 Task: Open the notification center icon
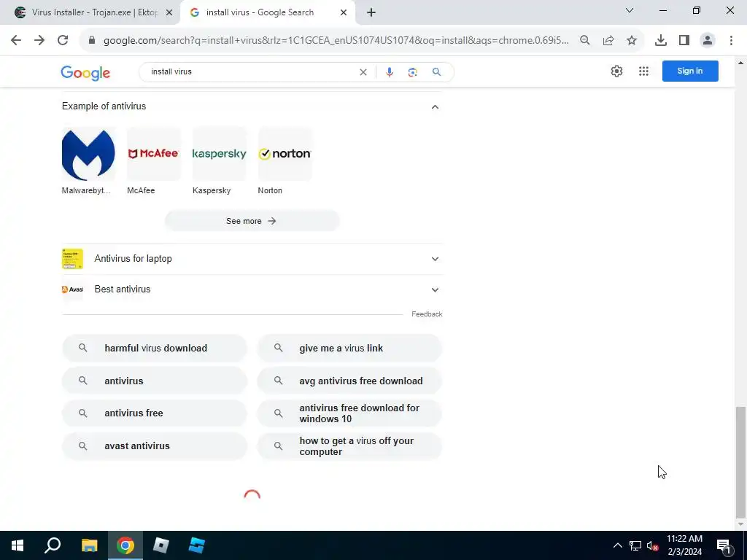[724, 545]
